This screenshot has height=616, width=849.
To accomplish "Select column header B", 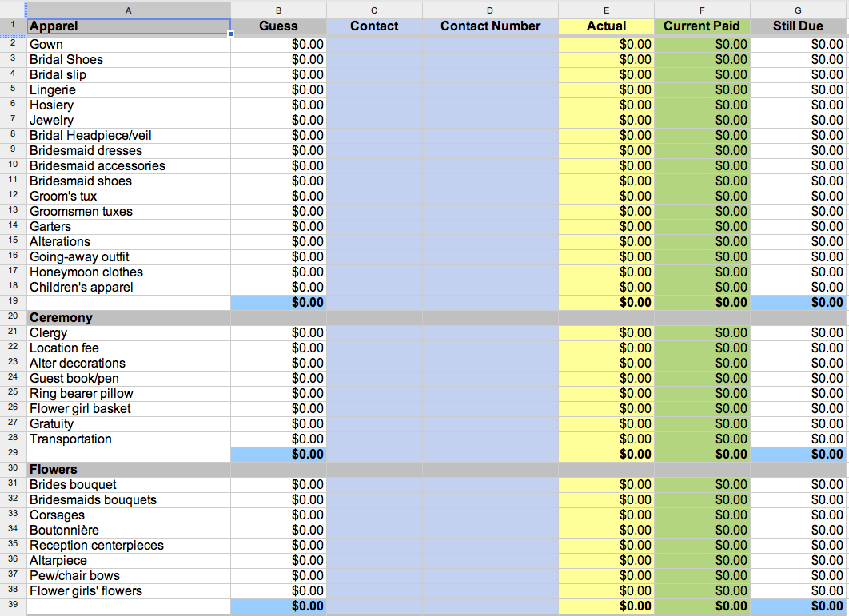I will 278,10.
